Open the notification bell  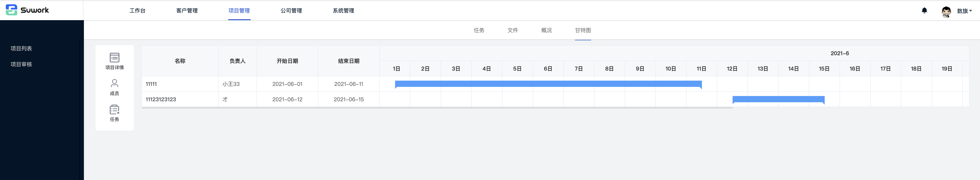924,11
